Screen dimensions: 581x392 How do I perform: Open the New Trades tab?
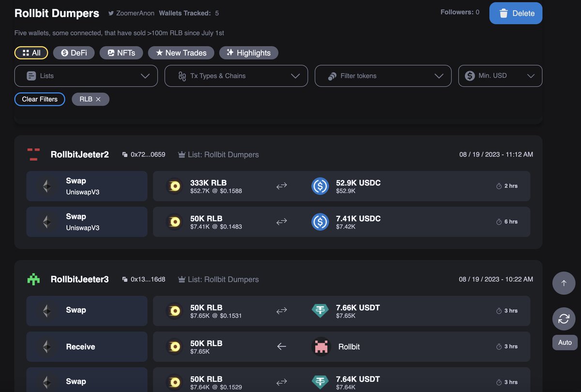(181, 53)
